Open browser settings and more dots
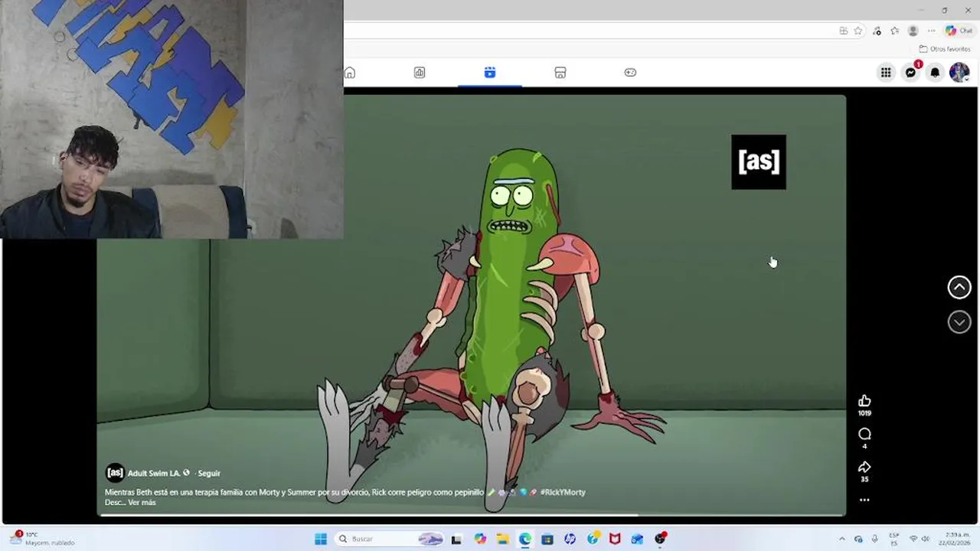The height and width of the screenshot is (551, 980). 931,31
